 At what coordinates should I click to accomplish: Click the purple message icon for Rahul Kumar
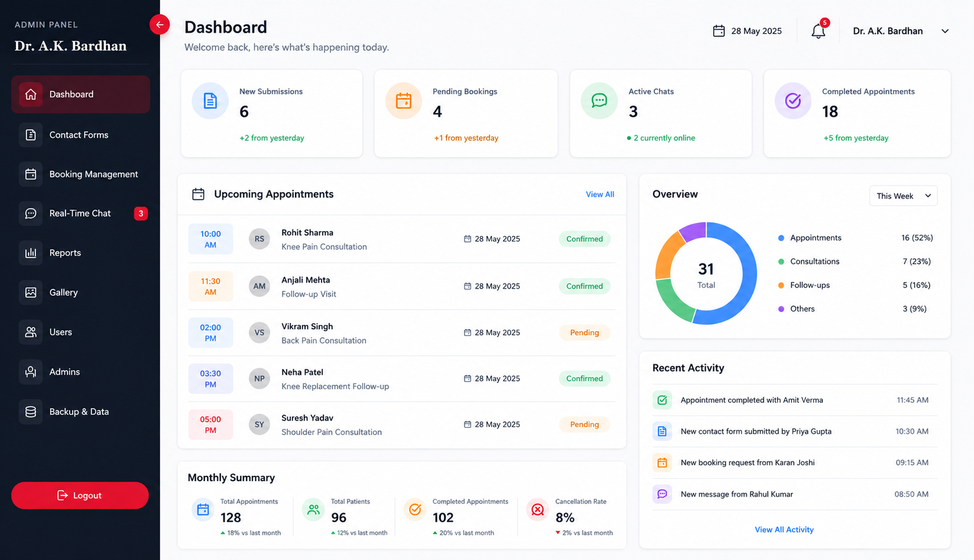(662, 494)
